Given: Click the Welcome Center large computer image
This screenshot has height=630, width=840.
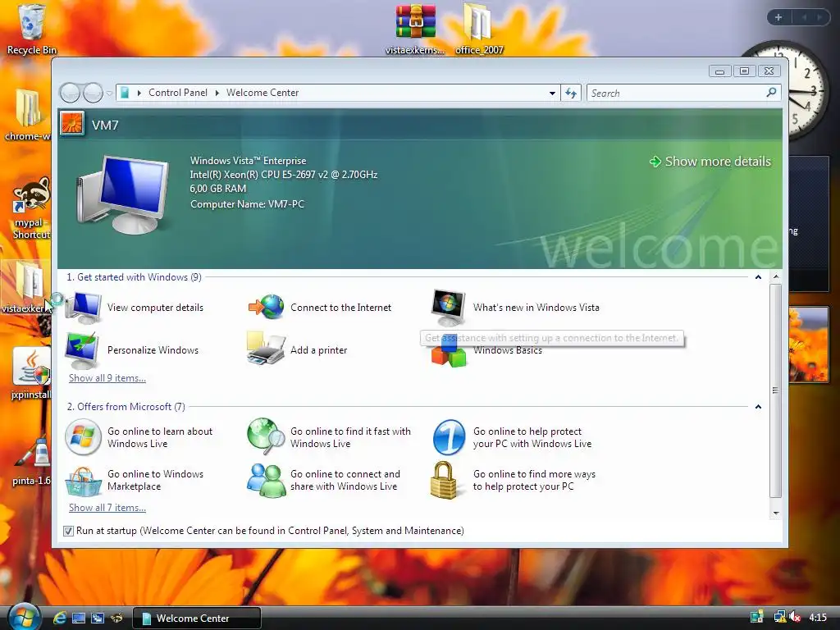Looking at the screenshot, I should [123, 195].
